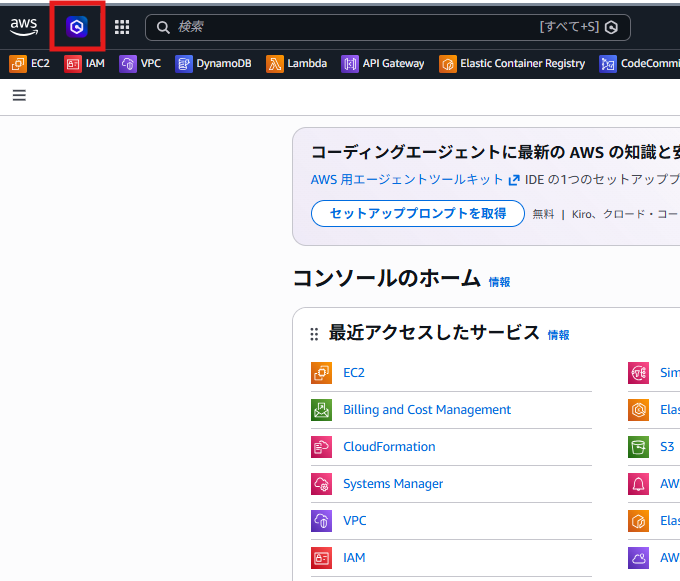Click the VPC icon in recent services
Screen dimensions: 680x581
pos(321,521)
